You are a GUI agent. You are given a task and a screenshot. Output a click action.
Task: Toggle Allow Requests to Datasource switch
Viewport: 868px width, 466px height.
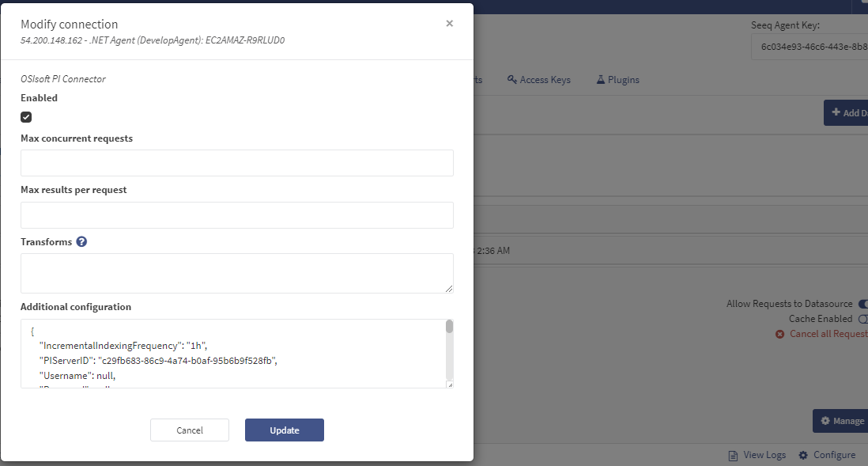(x=862, y=304)
